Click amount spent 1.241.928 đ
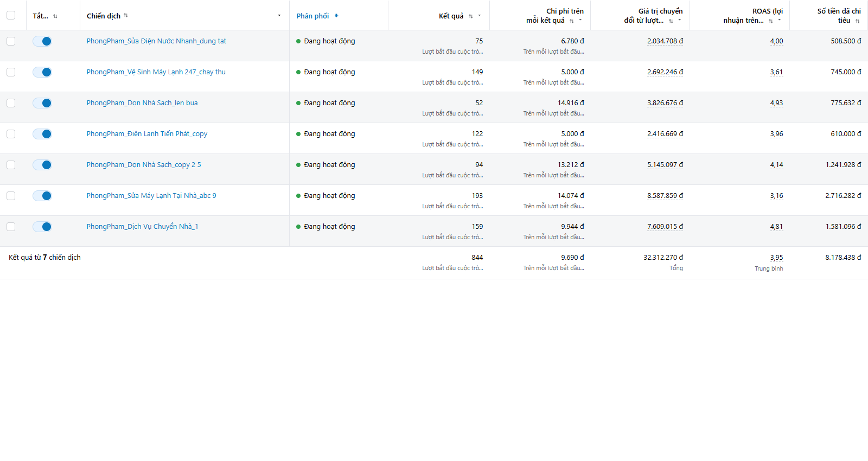 pyautogui.click(x=844, y=165)
